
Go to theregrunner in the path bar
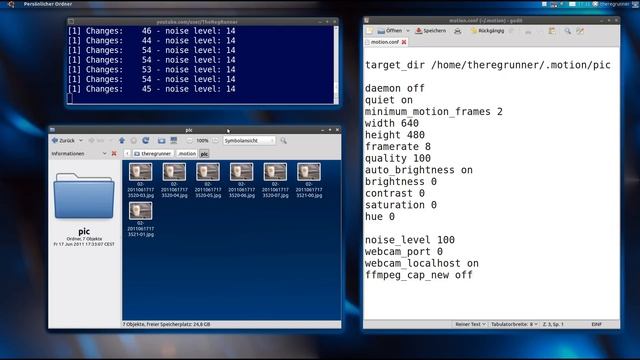click(x=153, y=153)
